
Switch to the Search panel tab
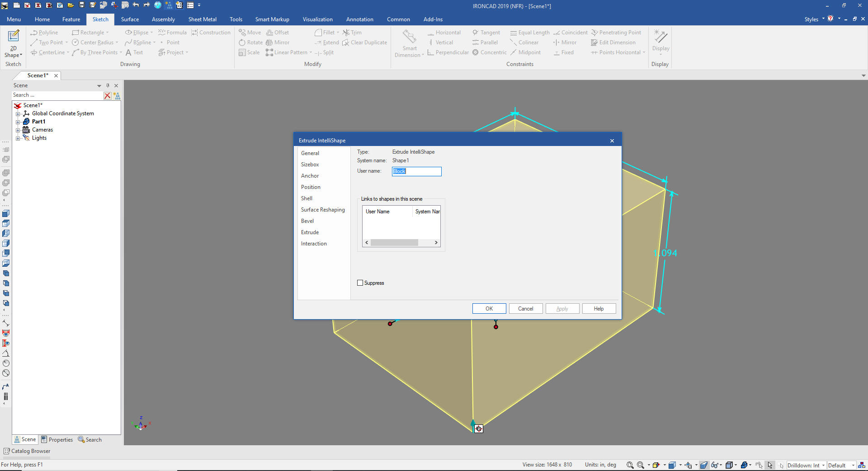pyautogui.click(x=90, y=440)
